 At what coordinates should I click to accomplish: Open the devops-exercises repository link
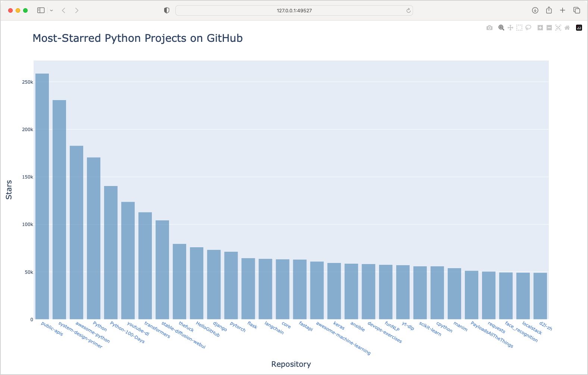coord(385,332)
